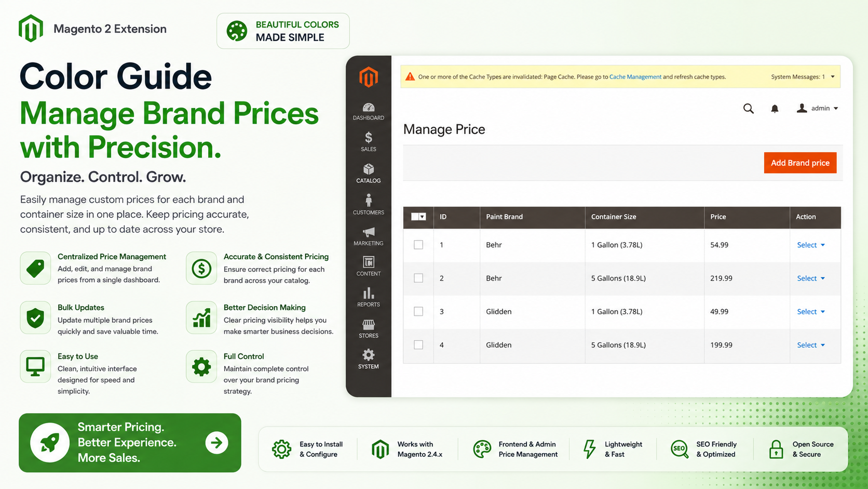Image resolution: width=868 pixels, height=489 pixels.
Task: Open the Customers person icon
Action: tap(369, 200)
